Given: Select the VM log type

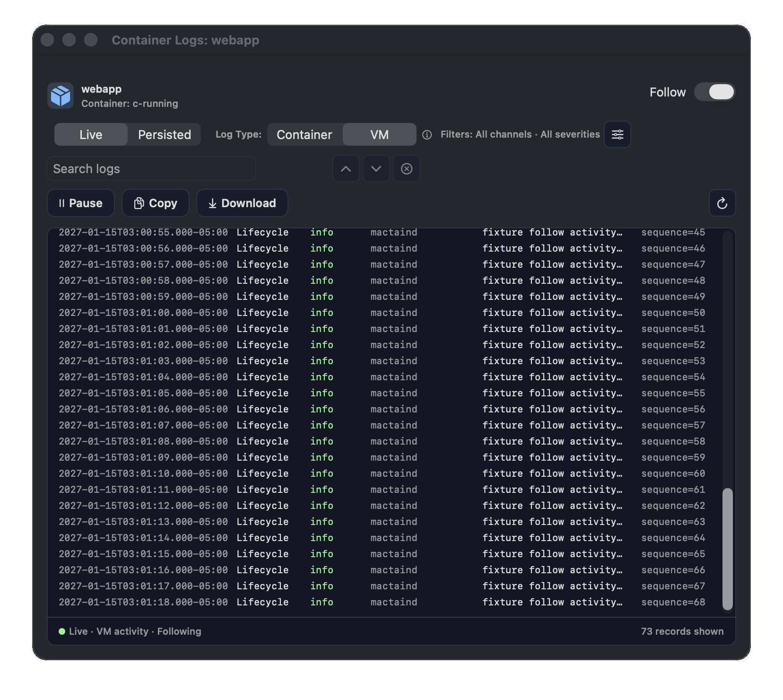Looking at the screenshot, I should click(379, 135).
